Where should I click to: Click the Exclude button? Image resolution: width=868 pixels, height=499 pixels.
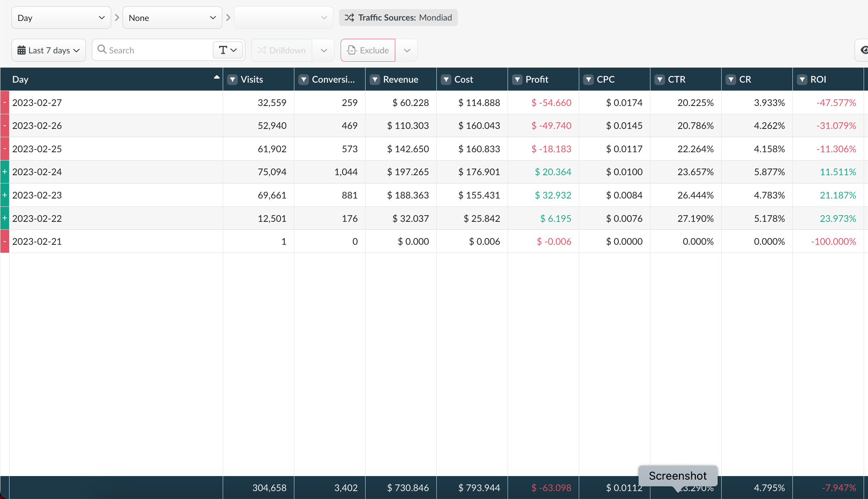coord(368,50)
